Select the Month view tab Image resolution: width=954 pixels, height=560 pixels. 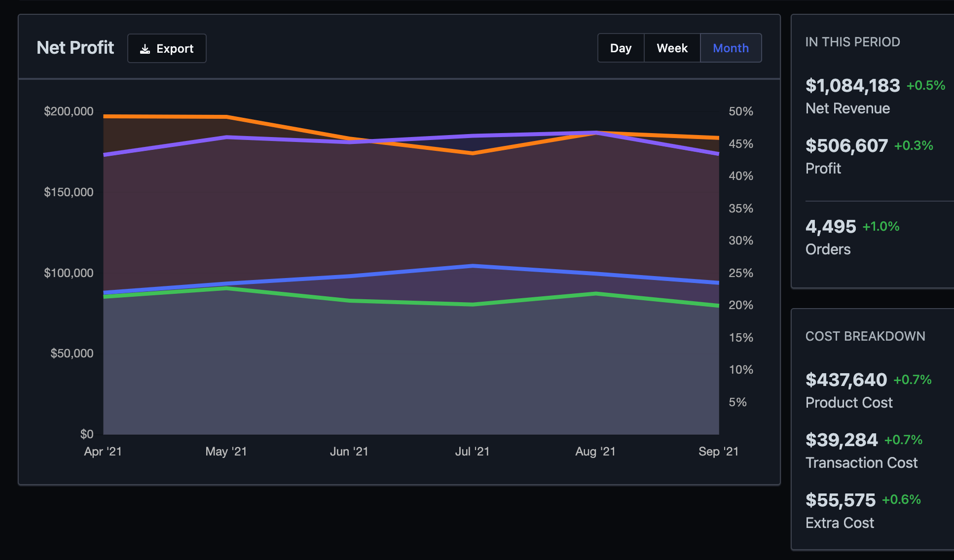click(x=731, y=48)
